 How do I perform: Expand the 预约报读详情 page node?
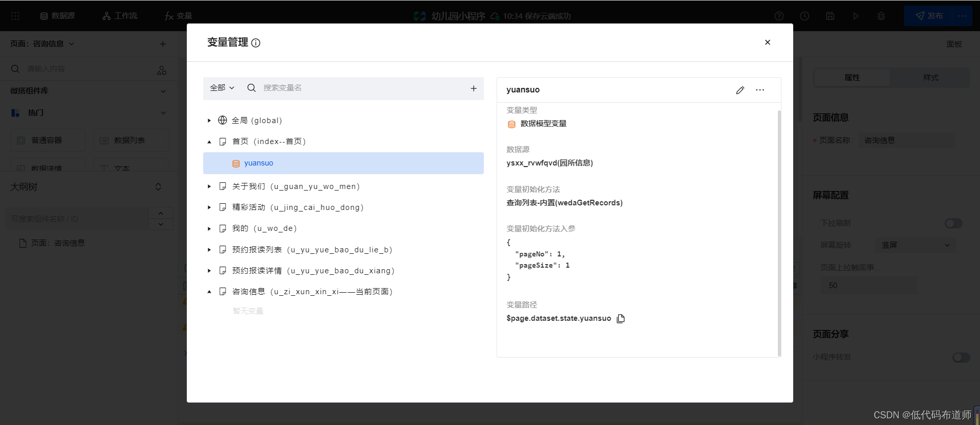point(209,271)
